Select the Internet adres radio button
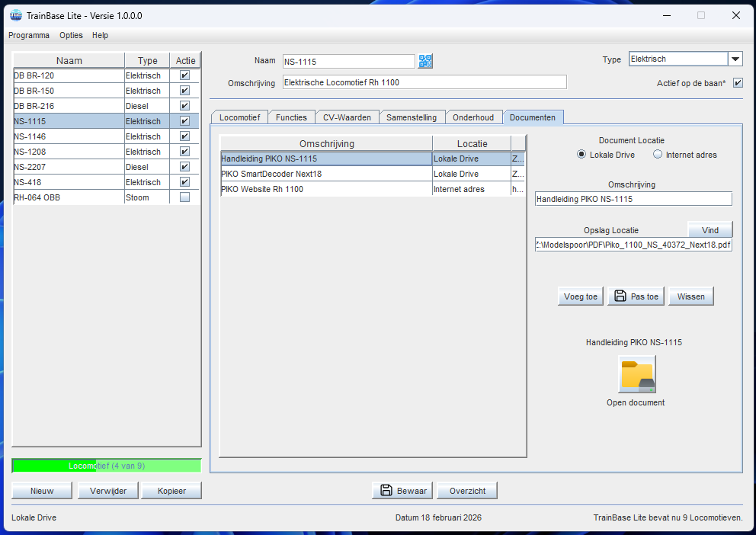This screenshot has width=756, height=535. click(658, 155)
